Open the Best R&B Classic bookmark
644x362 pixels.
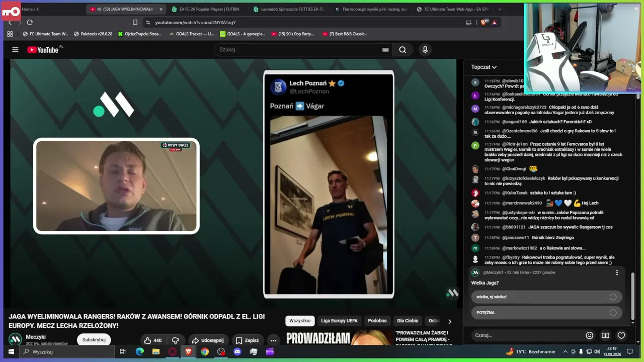[345, 34]
